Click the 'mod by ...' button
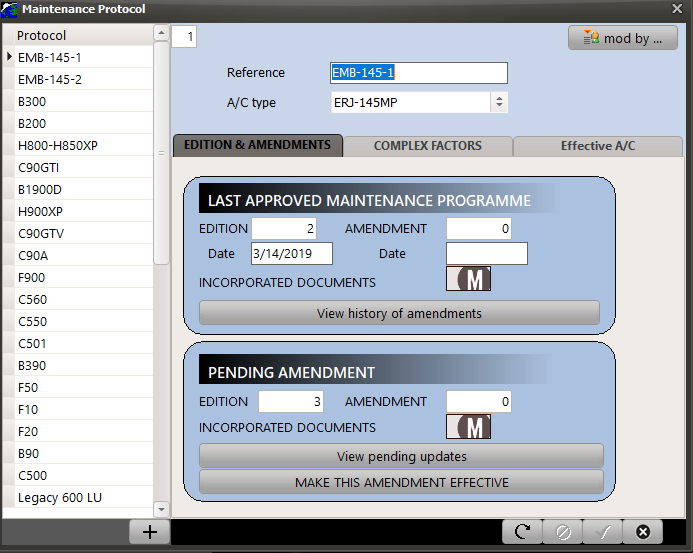693x553 pixels. point(622,38)
